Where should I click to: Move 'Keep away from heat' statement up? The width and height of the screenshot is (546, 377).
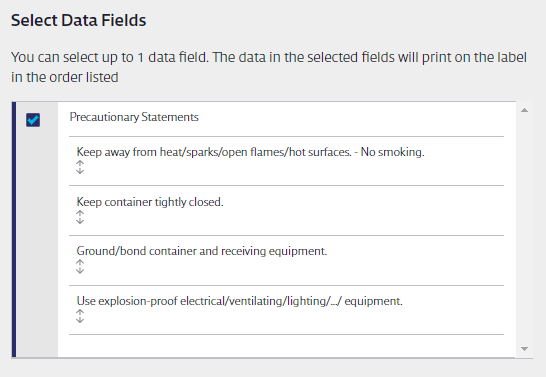click(x=80, y=163)
